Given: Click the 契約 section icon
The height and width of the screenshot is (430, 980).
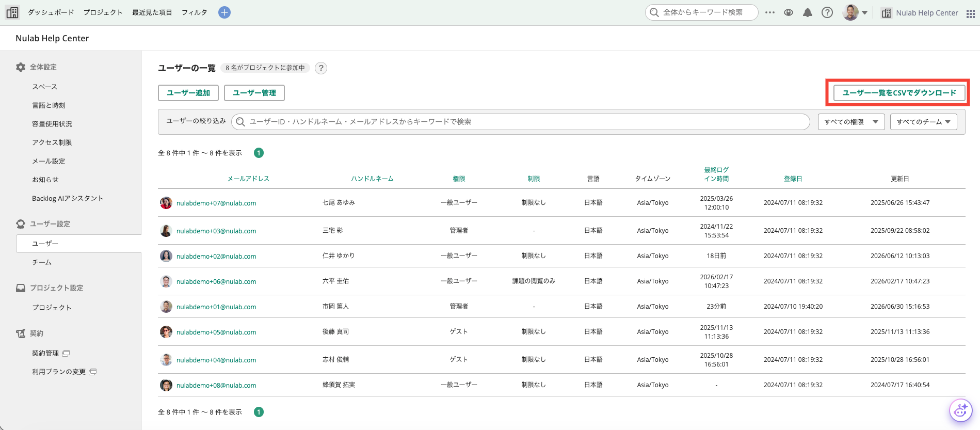Looking at the screenshot, I should (21, 333).
